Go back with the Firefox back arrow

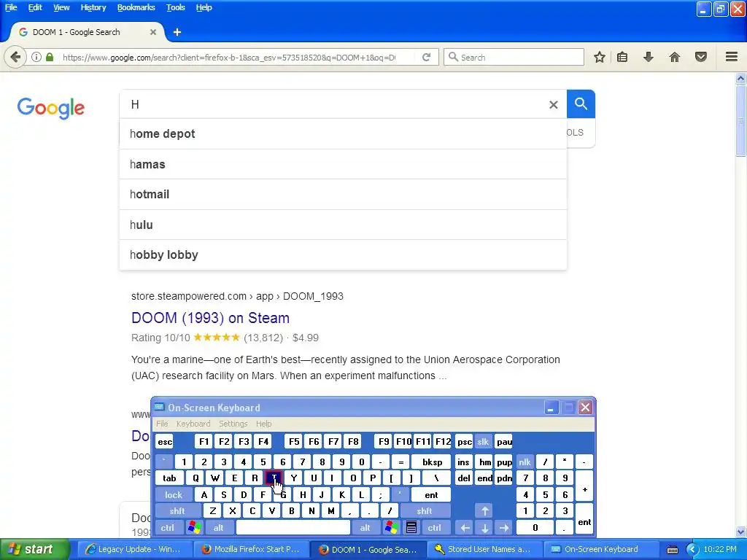tap(15, 57)
